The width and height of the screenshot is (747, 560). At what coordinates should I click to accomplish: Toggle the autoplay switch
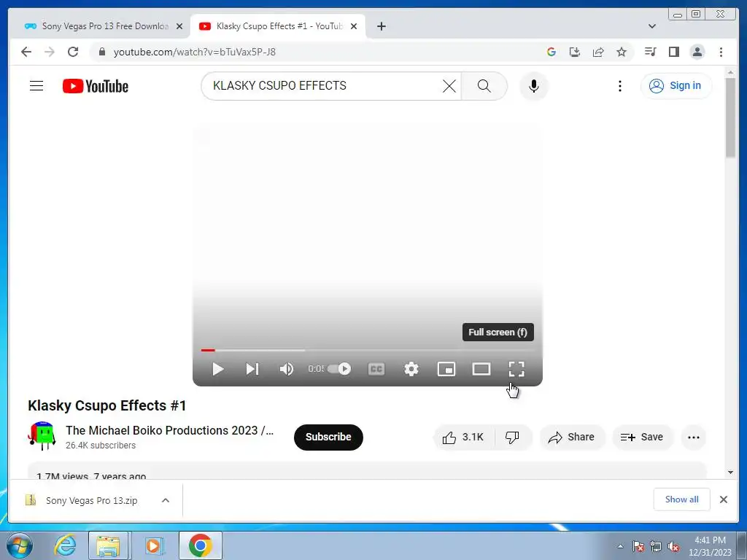click(339, 368)
